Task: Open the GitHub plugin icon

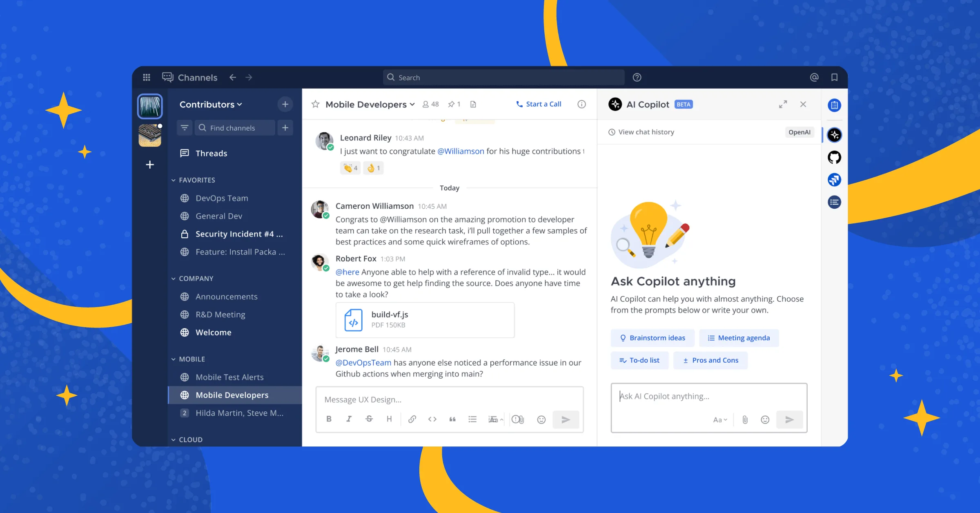Action: click(834, 157)
